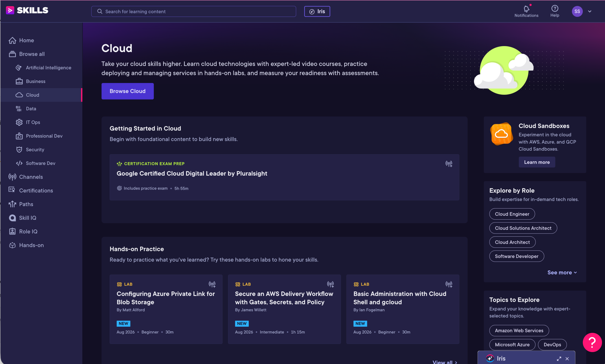The image size is (605, 364).
Task: Open Secure an AWS Delivery Workflow lab
Action: coord(284,298)
